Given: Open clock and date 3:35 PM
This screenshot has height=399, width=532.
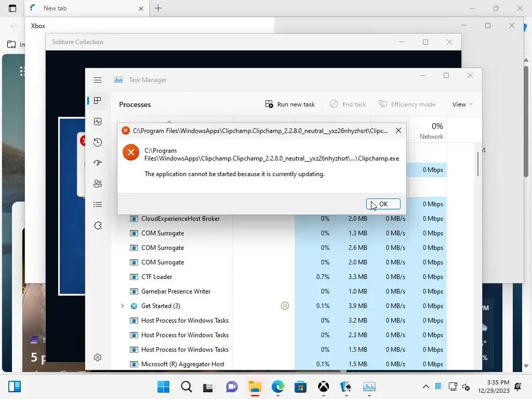Looking at the screenshot, I should coord(494,387).
